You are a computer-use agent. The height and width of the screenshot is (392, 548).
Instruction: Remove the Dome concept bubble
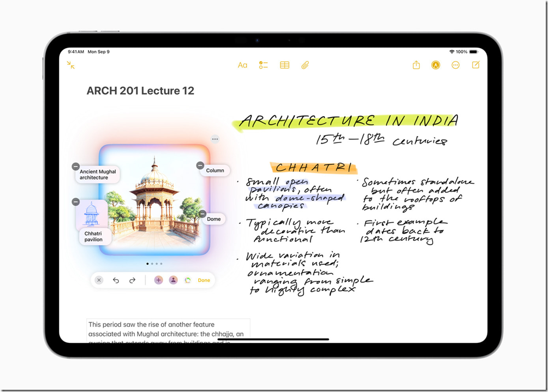[202, 214]
